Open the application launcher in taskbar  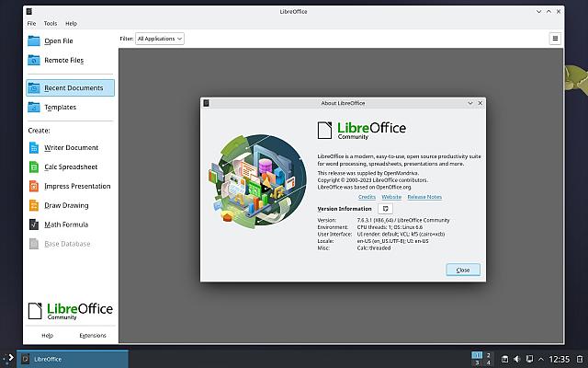click(x=8, y=358)
